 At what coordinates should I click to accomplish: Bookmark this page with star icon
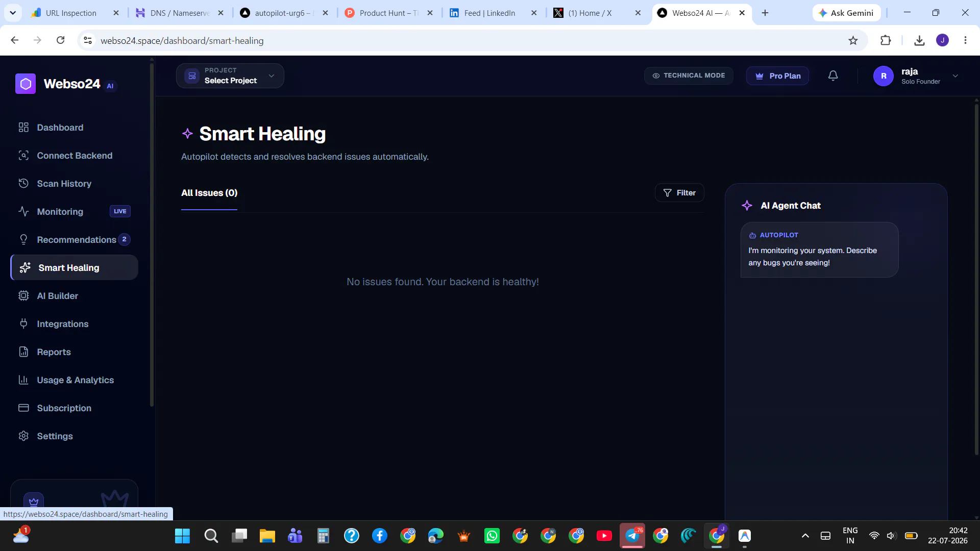(853, 40)
